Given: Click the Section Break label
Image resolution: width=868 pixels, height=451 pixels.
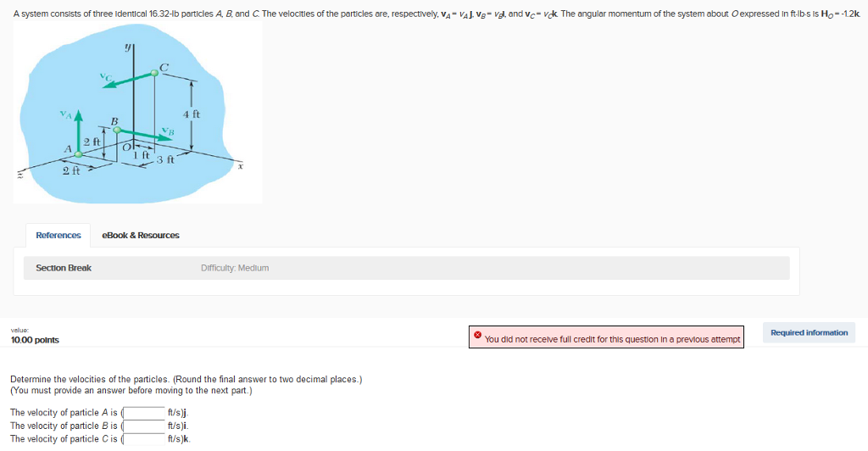Looking at the screenshot, I should pos(64,268).
